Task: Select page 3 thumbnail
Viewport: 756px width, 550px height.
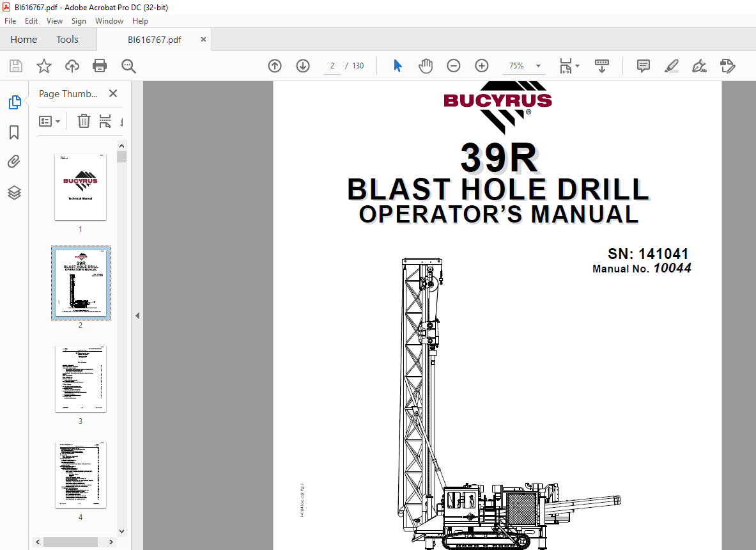Action: [x=81, y=379]
